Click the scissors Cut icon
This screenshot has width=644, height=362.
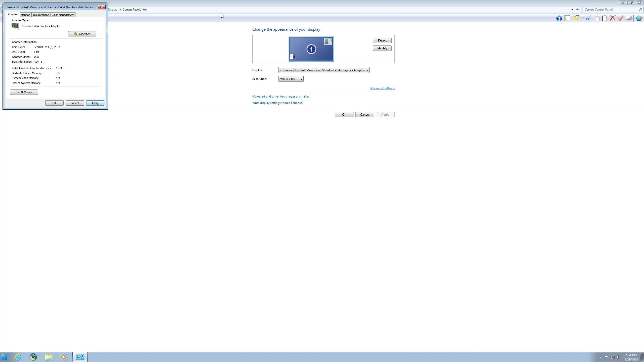tap(589, 18)
